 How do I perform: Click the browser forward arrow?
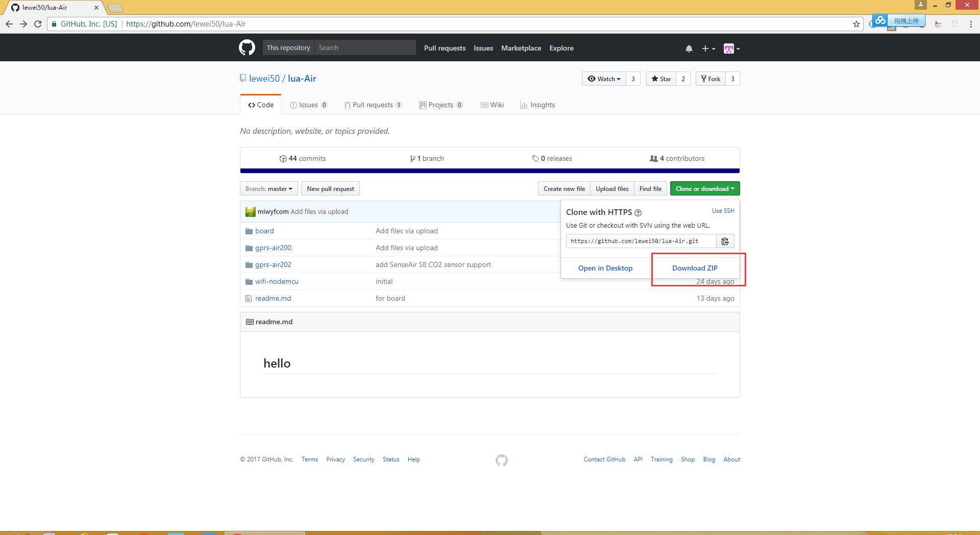(x=23, y=24)
